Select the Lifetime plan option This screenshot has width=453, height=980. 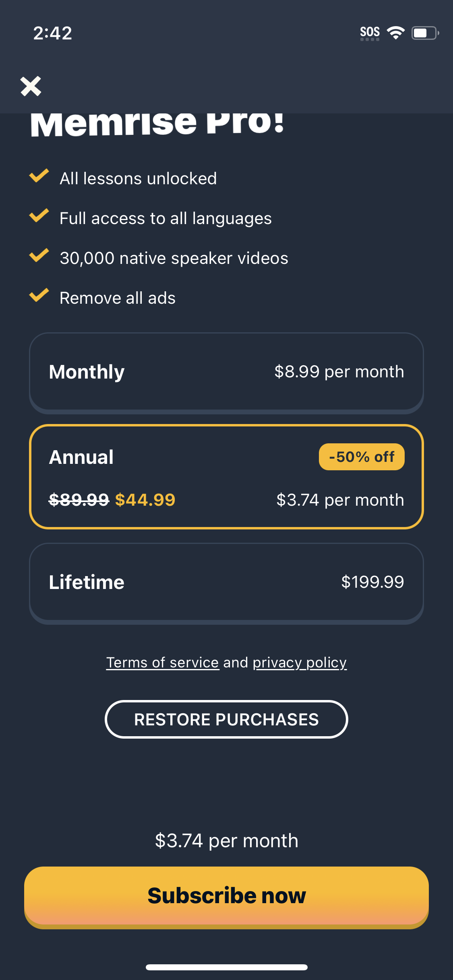[x=225, y=582]
